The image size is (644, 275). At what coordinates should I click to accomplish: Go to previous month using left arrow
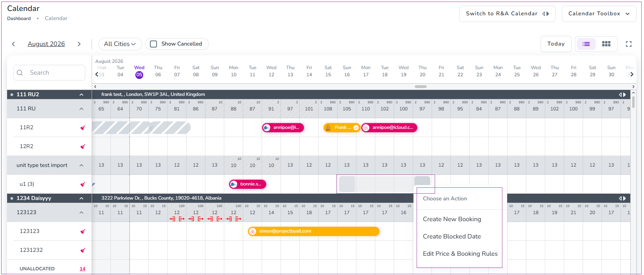tap(13, 44)
